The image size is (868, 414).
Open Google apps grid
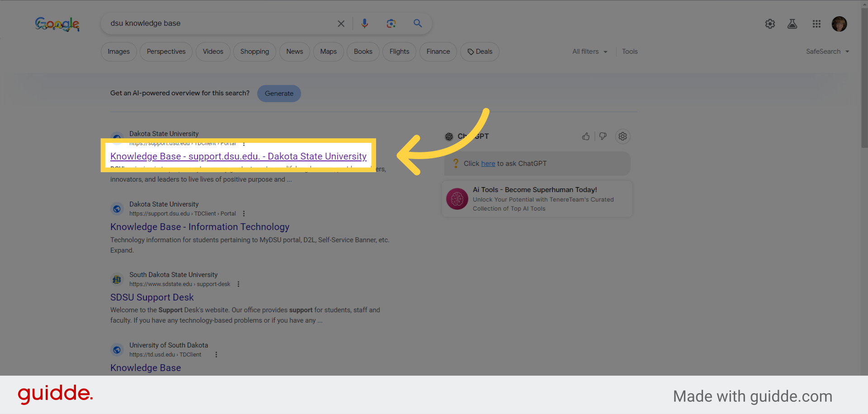[816, 24]
